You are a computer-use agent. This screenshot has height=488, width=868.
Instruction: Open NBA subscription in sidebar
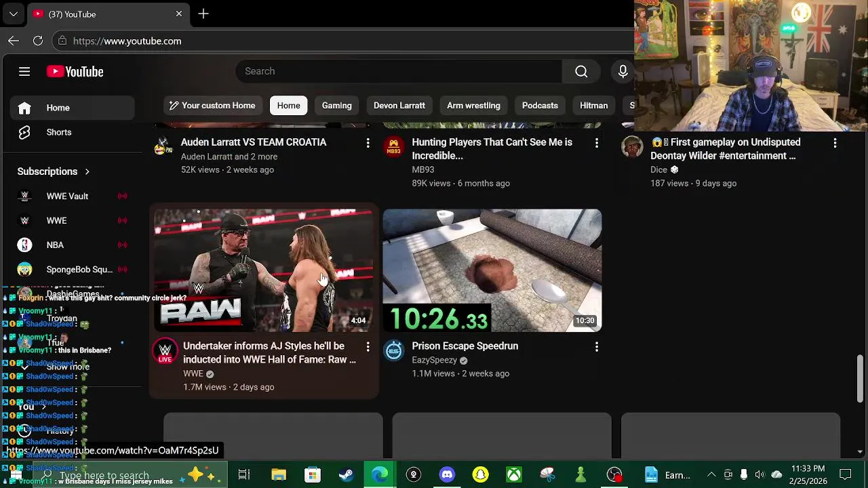(72, 245)
